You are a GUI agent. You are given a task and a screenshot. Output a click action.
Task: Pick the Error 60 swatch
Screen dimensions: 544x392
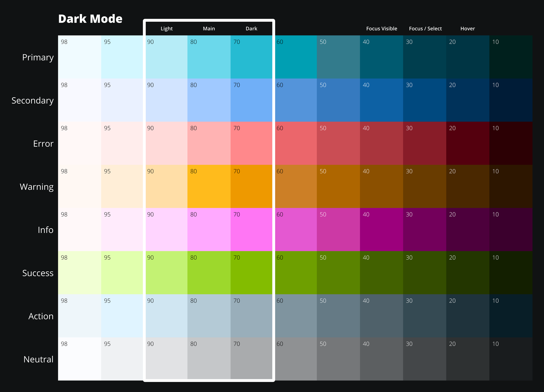296,143
